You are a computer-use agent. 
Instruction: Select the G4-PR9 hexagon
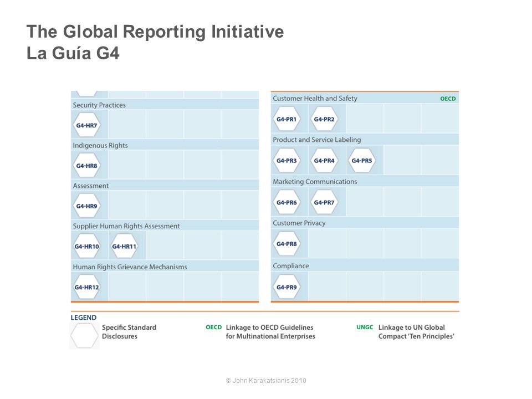[287, 287]
